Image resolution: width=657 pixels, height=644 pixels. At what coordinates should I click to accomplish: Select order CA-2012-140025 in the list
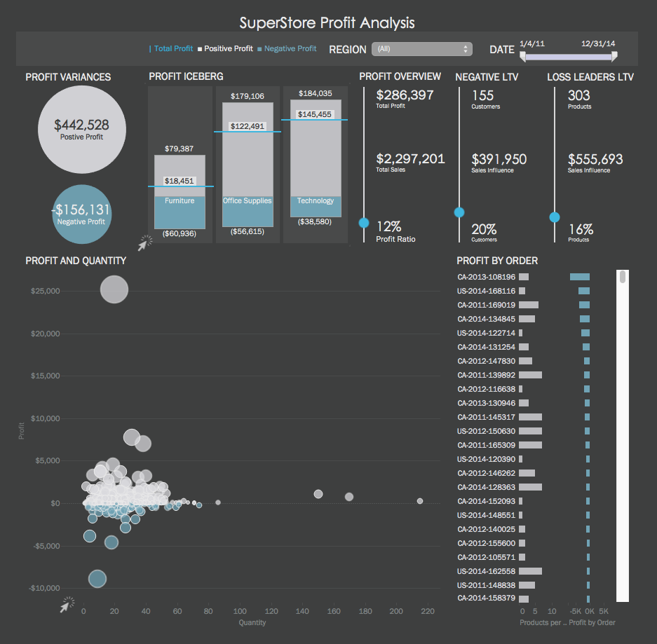point(486,529)
